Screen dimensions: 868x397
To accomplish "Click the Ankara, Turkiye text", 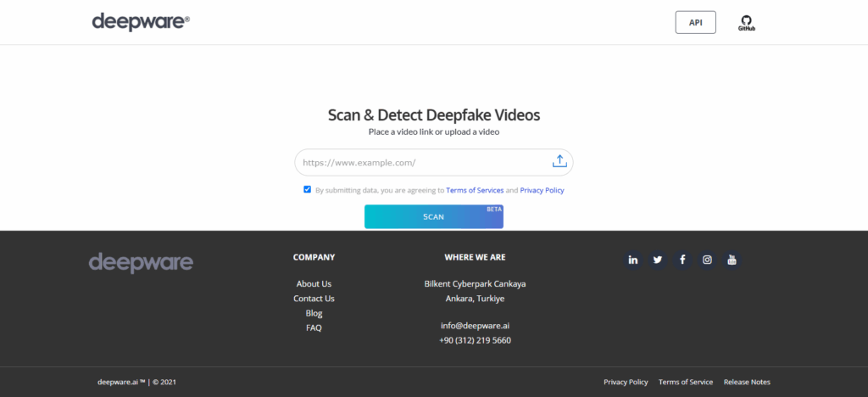I will [475, 299].
